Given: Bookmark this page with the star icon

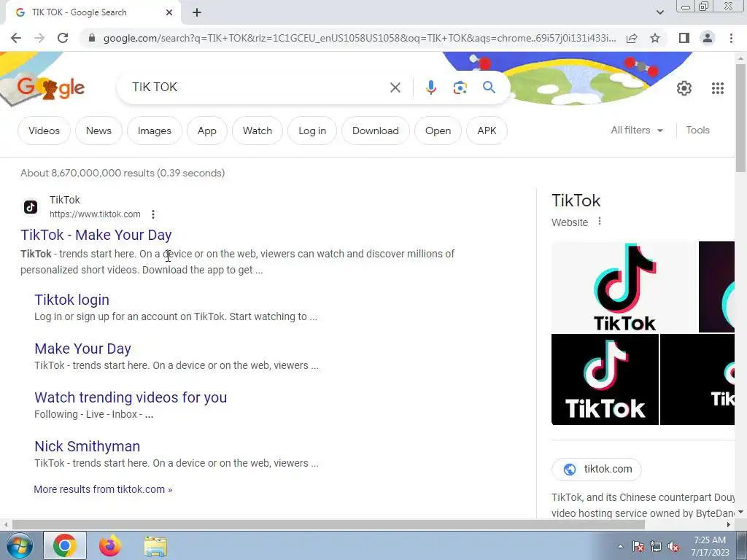Looking at the screenshot, I should [x=655, y=38].
